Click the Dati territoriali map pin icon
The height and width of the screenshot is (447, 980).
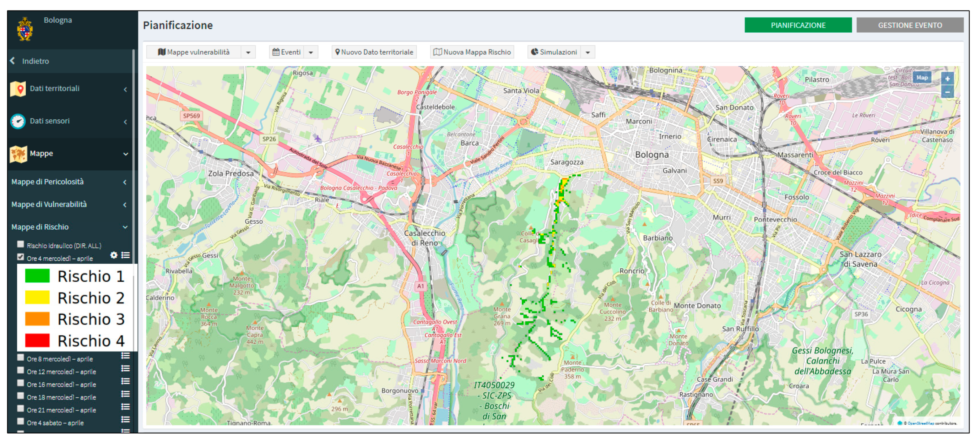point(18,89)
